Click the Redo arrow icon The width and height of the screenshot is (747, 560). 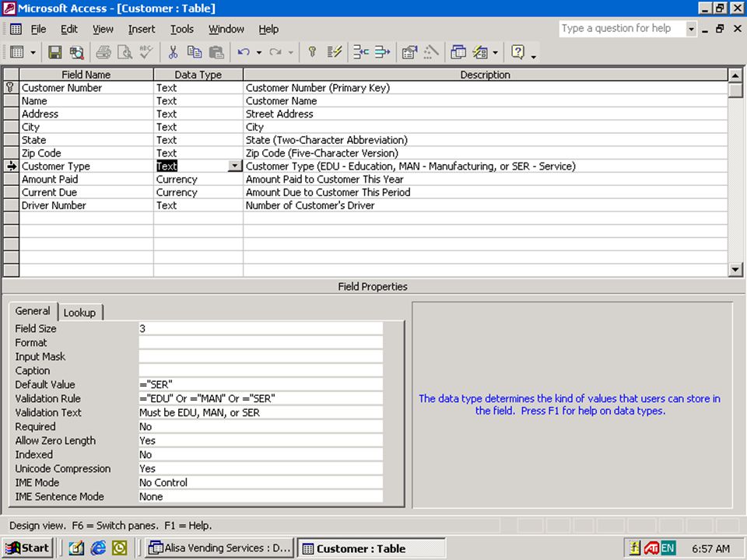pos(275,52)
